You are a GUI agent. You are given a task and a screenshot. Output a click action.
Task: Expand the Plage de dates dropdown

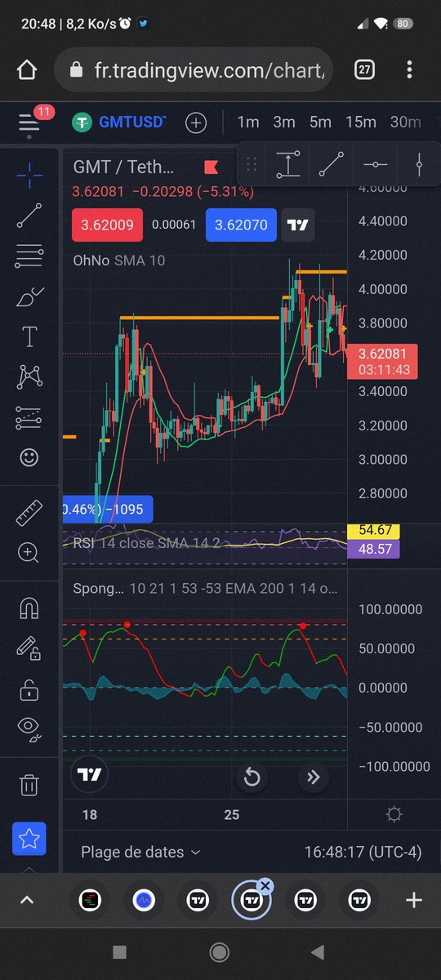point(140,852)
